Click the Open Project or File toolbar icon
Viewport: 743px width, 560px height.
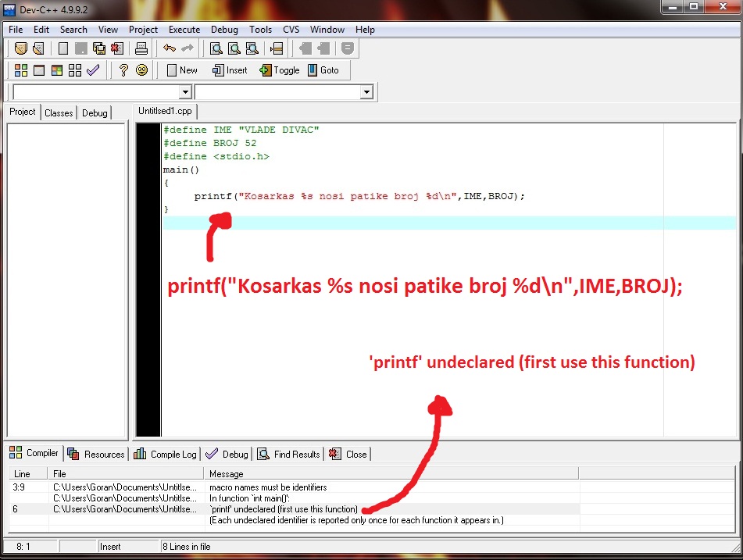click(21, 48)
